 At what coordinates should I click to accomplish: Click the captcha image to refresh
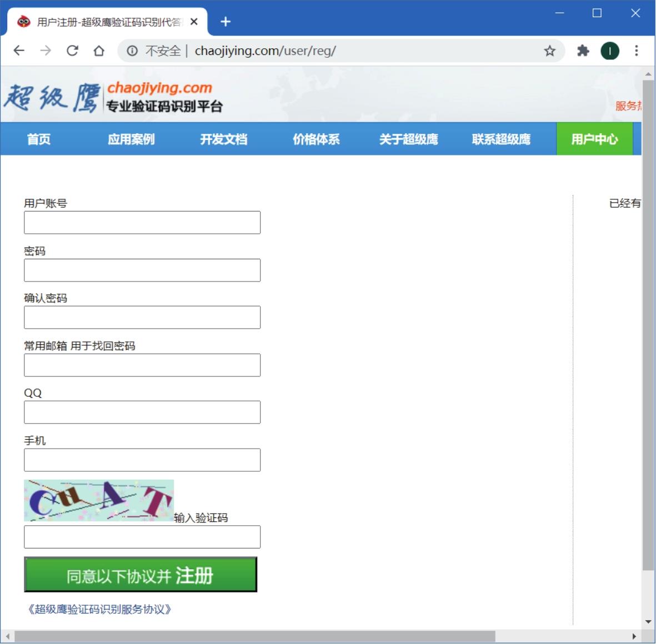pos(99,500)
